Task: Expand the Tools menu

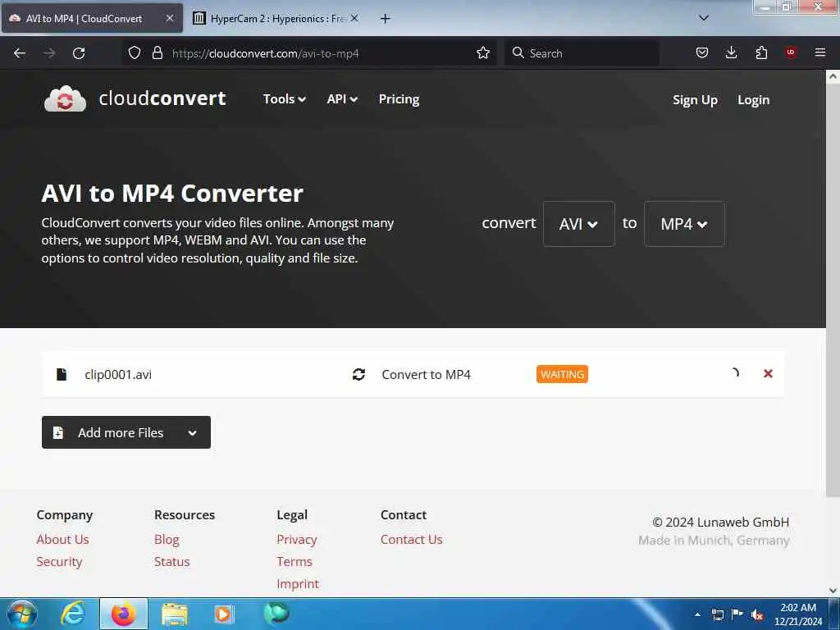Action: [x=285, y=99]
